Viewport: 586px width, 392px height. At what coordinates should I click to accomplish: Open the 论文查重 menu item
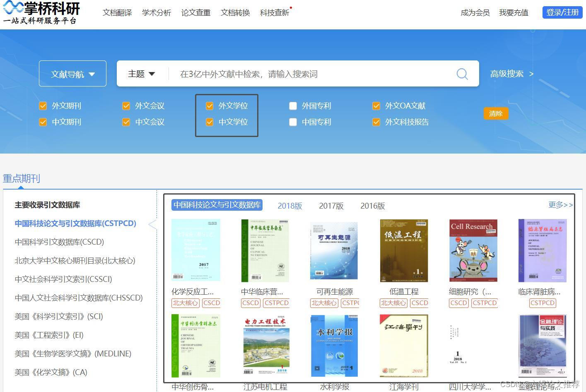point(196,13)
